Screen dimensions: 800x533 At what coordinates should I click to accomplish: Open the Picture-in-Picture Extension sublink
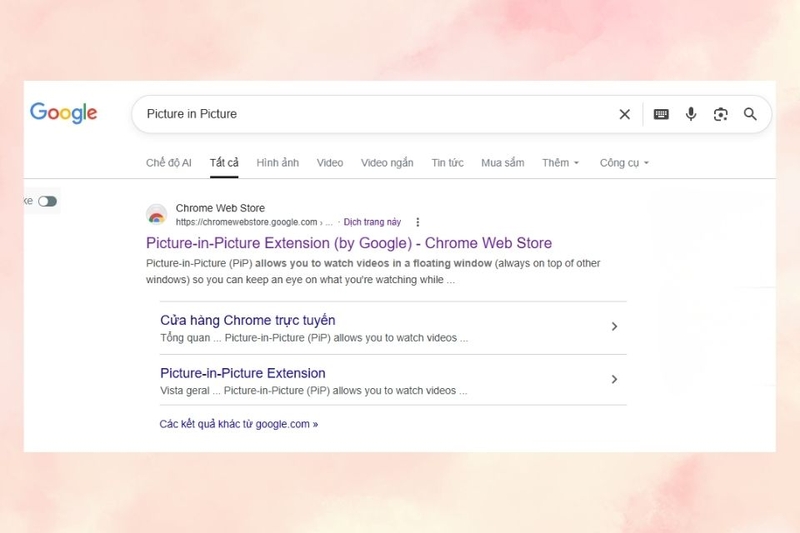point(242,373)
